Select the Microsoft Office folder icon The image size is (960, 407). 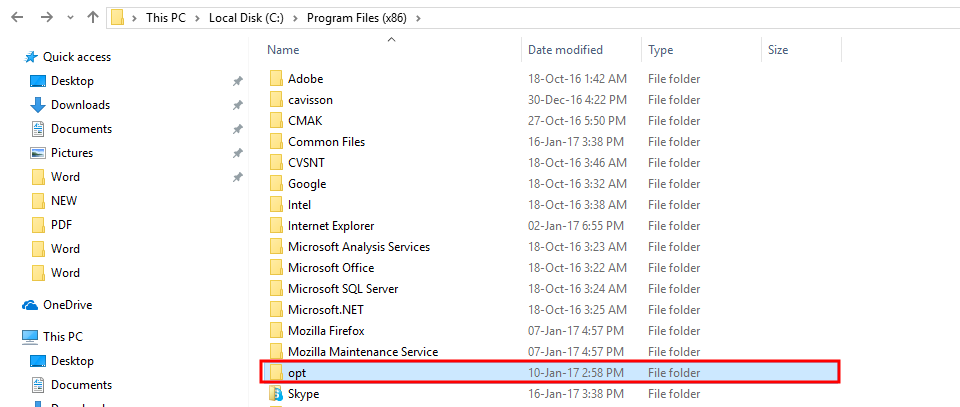(x=277, y=267)
